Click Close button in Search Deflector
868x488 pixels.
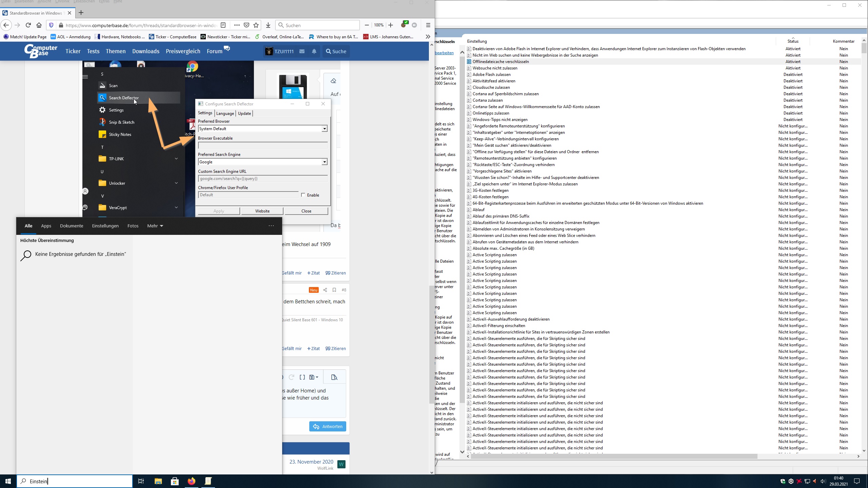306,211
